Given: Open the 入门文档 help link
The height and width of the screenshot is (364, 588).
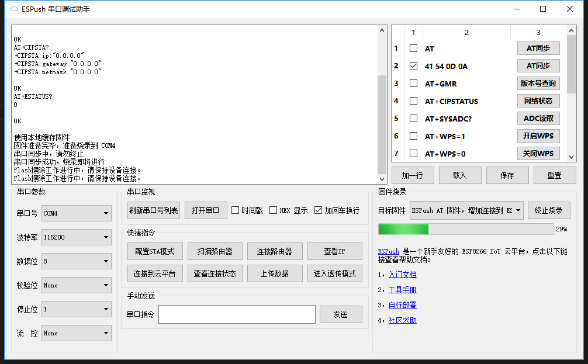Looking at the screenshot, I should coord(402,275).
